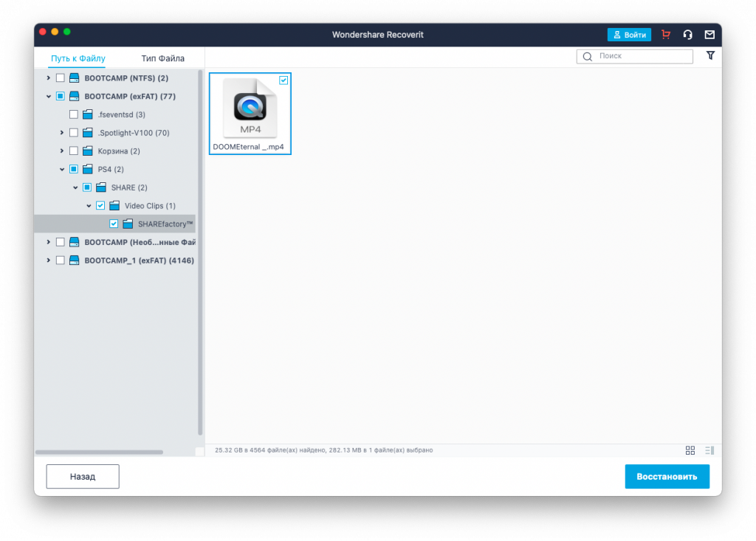Screen dimensions: 756x541
Task: Check the BOOTCAMP (Необ...нные) checkbox
Action: tap(61, 242)
